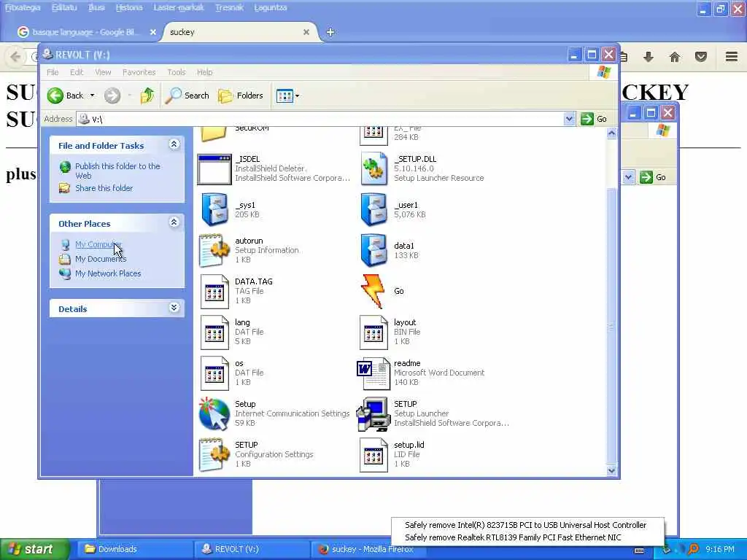Click Firefox downloads arrow icon
The width and height of the screenshot is (747, 560).
pos(649,57)
